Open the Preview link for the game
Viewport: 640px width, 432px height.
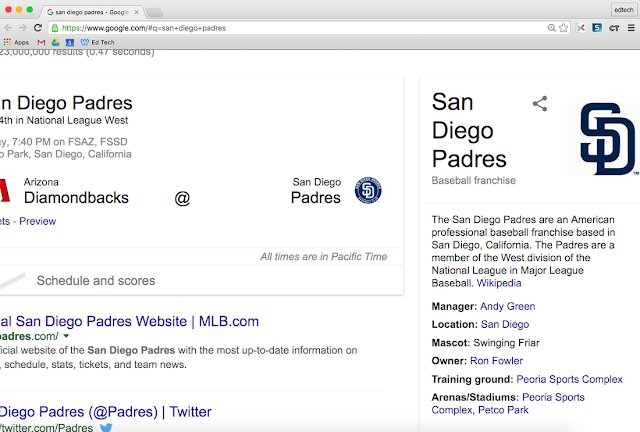pos(38,221)
